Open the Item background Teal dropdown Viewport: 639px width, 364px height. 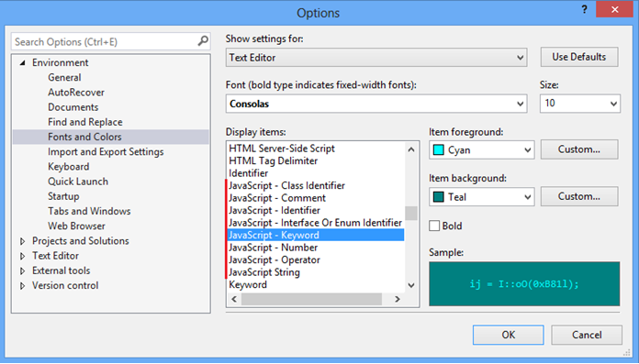click(x=482, y=196)
